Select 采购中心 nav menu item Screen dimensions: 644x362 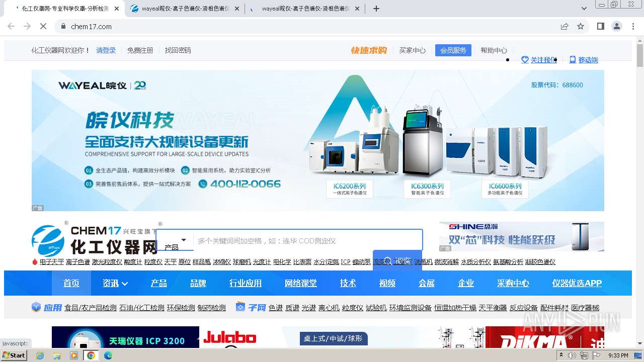coord(513,283)
